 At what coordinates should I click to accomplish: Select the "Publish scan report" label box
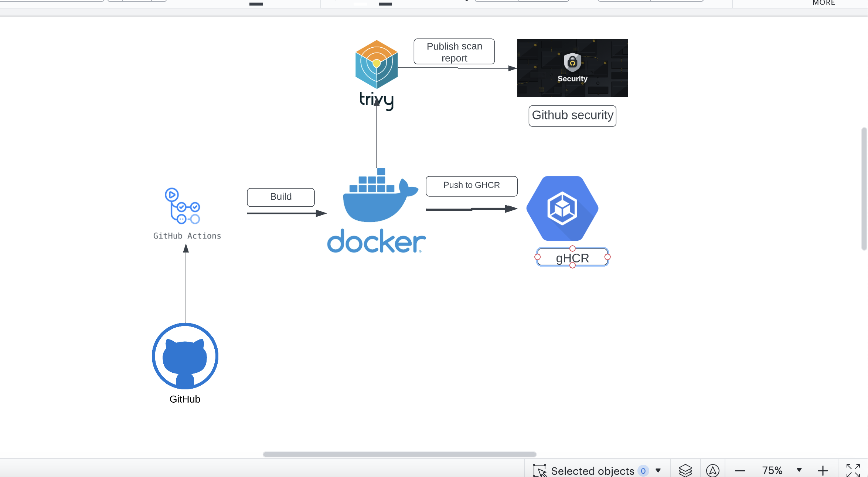454,52
